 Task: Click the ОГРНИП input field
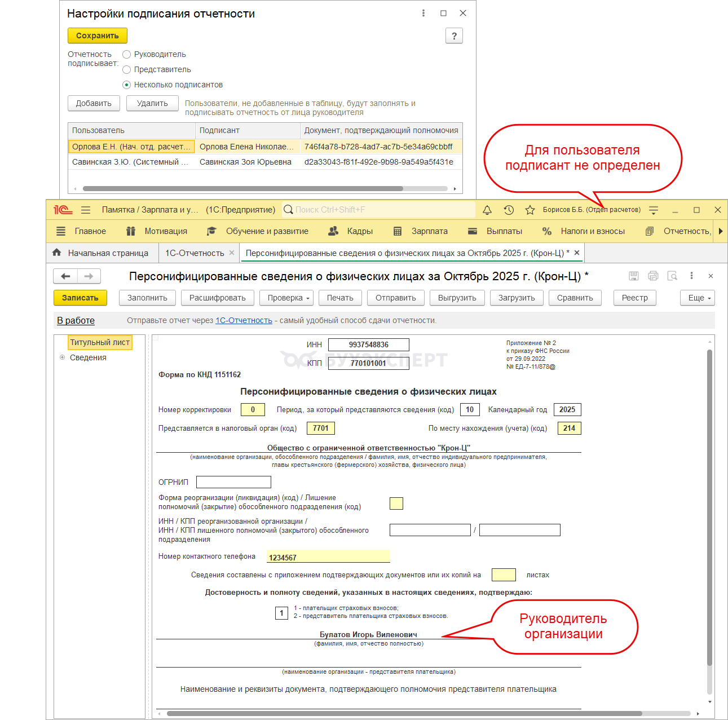(x=233, y=482)
